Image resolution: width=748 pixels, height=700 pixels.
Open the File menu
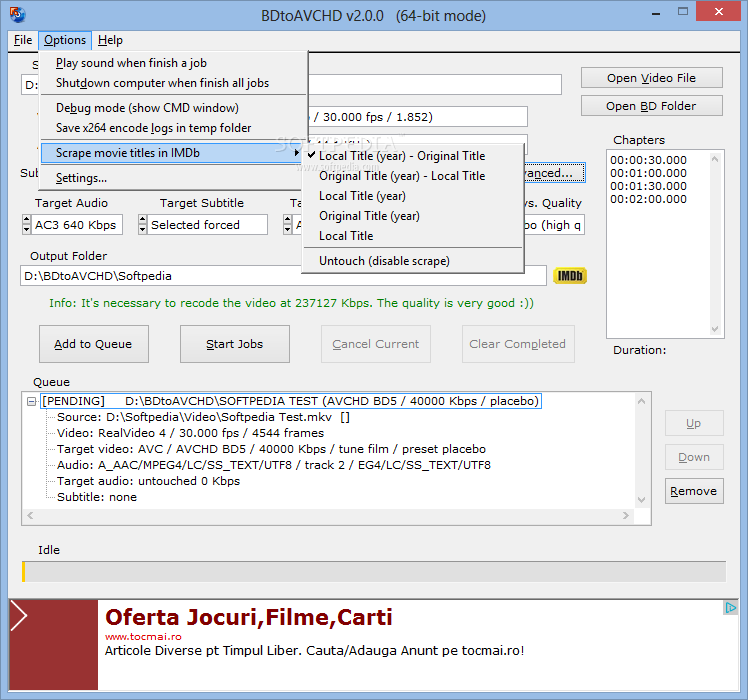(x=23, y=40)
